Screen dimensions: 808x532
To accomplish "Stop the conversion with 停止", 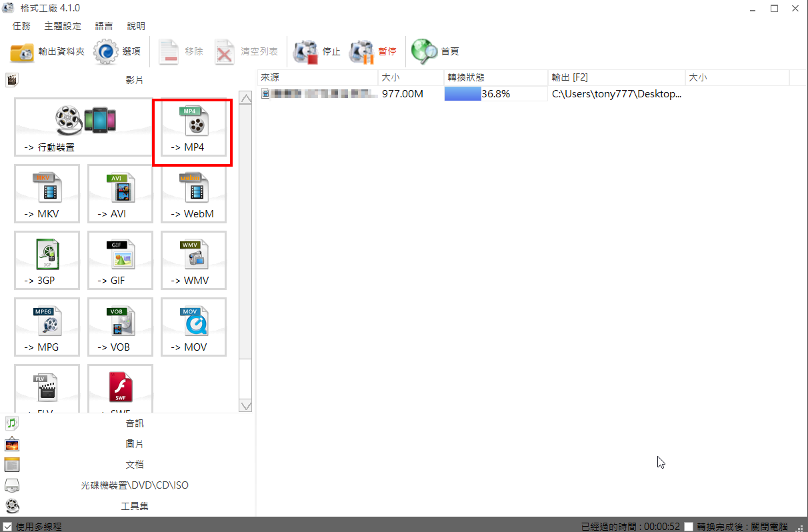I will [x=317, y=51].
